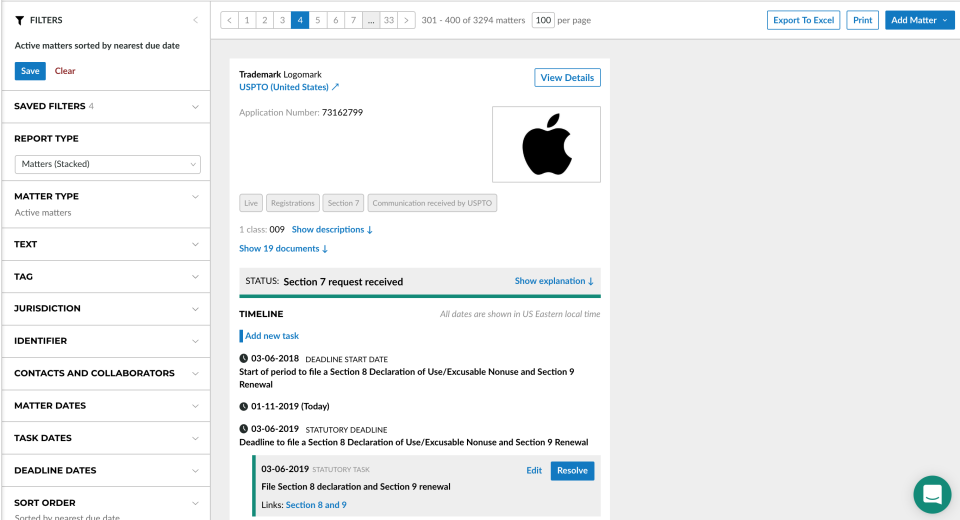Expand the Sort Order section
The image size is (960, 520).
[107, 504]
